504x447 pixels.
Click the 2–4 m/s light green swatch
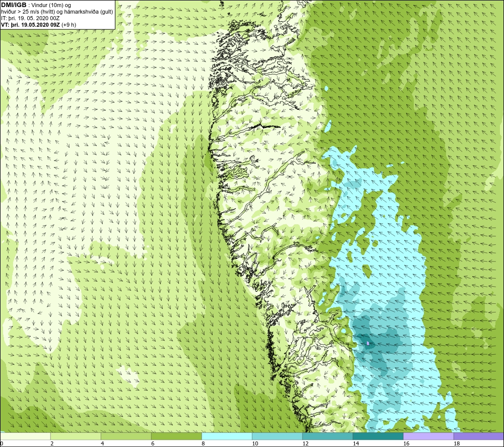pyautogui.click(x=76, y=436)
